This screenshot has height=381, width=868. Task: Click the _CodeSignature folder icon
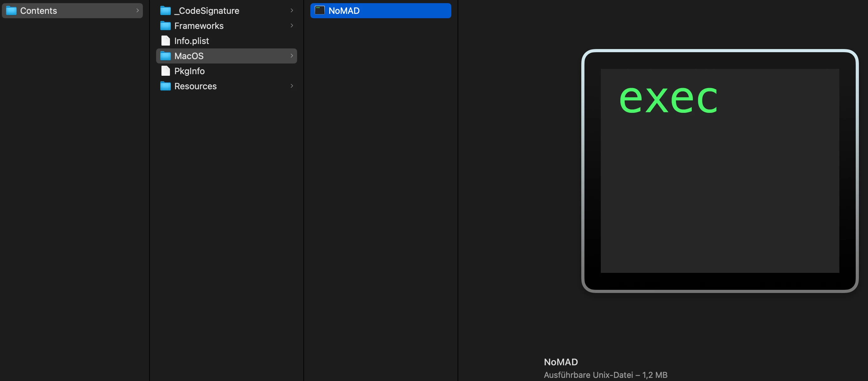tap(165, 11)
